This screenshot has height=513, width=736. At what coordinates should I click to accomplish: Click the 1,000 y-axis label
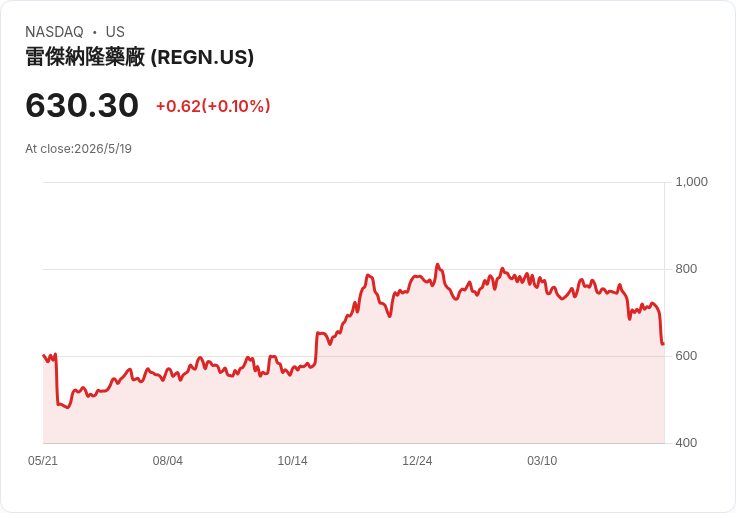point(691,182)
